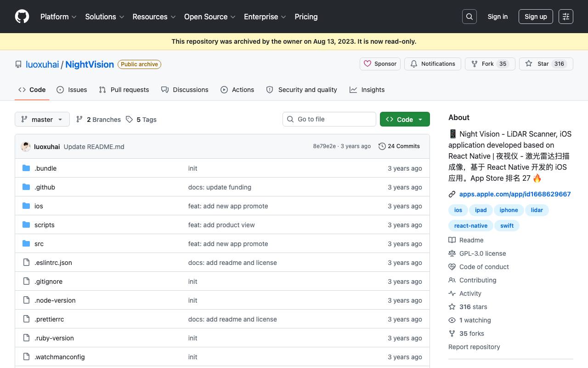Click the .gitignore file icon
This screenshot has height=368, width=588.
tap(26, 282)
